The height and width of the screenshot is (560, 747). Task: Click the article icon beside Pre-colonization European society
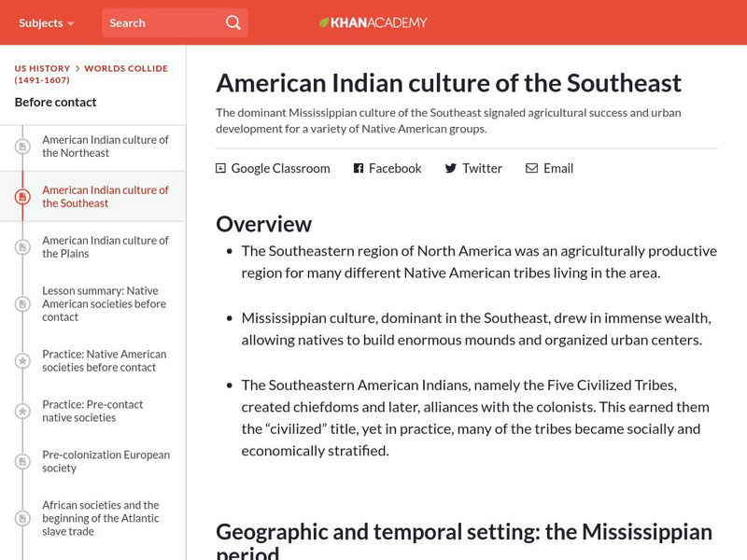[22, 462]
